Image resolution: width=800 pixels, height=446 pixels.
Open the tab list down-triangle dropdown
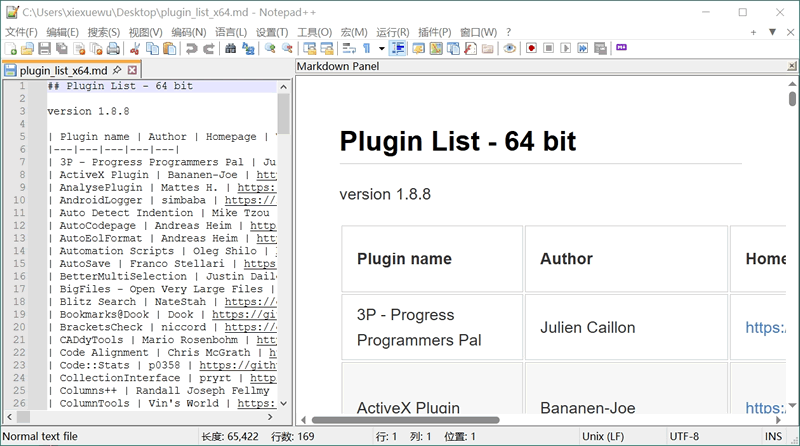[772, 32]
